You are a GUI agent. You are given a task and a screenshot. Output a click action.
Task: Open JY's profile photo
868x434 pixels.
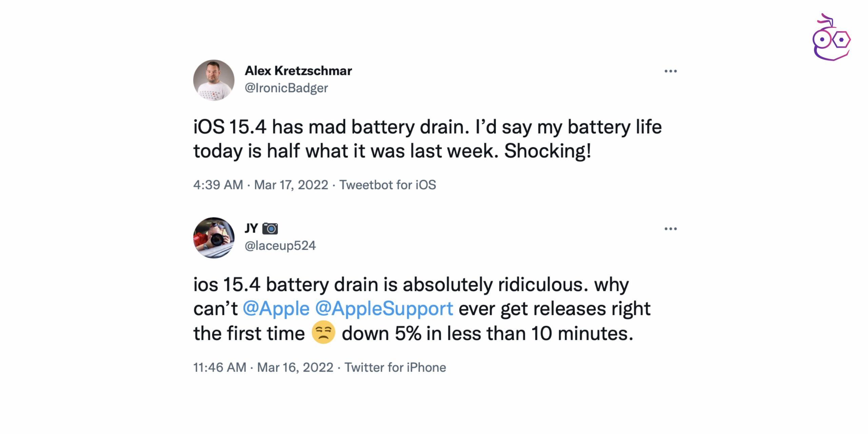click(x=214, y=238)
